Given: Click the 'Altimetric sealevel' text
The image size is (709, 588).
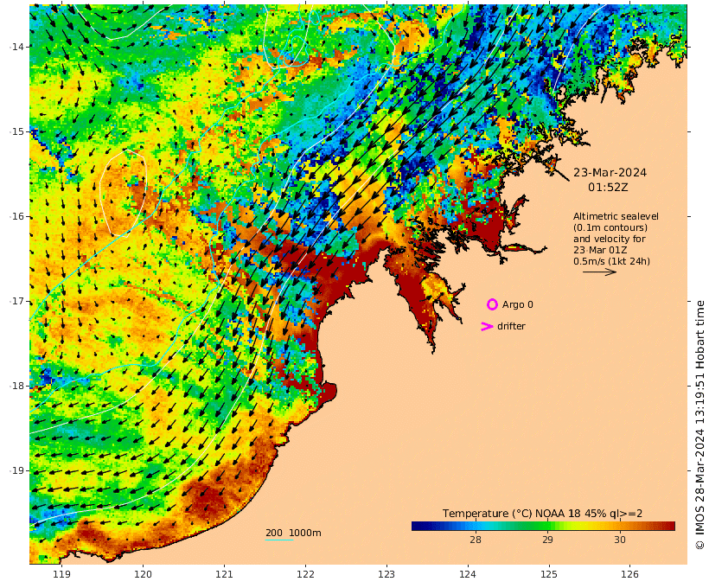Looking at the screenshot, I should pyautogui.click(x=616, y=216).
